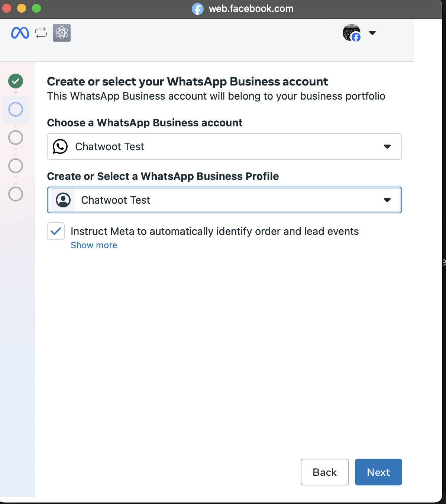Click the 'Choose a WhatsApp Business account' label
446x504 pixels.
(x=145, y=123)
